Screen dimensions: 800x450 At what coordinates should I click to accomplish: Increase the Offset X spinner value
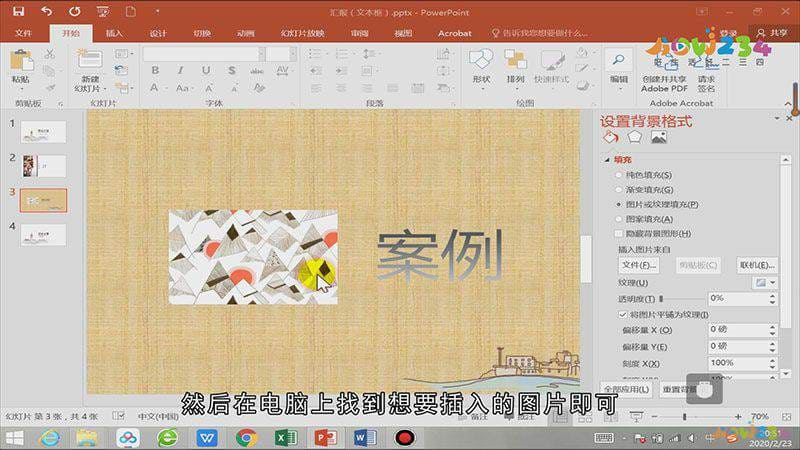click(772, 327)
